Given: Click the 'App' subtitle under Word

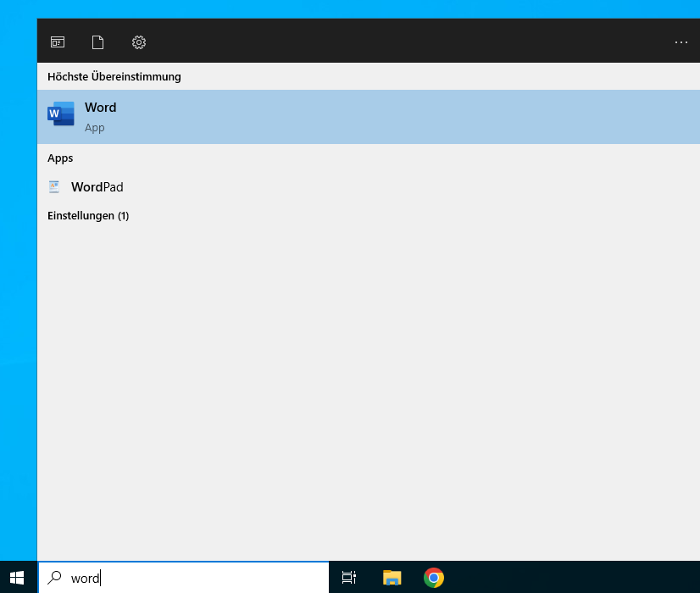Looking at the screenshot, I should tap(95, 128).
